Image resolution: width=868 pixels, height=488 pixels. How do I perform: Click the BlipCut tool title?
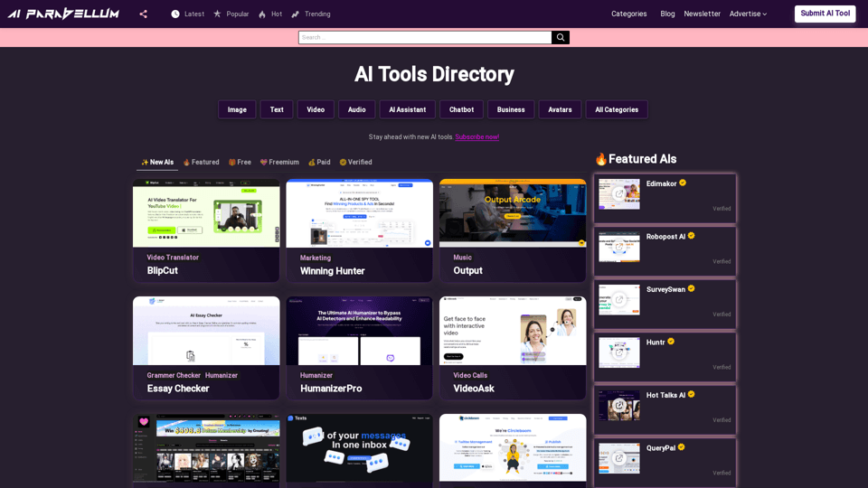click(162, 270)
